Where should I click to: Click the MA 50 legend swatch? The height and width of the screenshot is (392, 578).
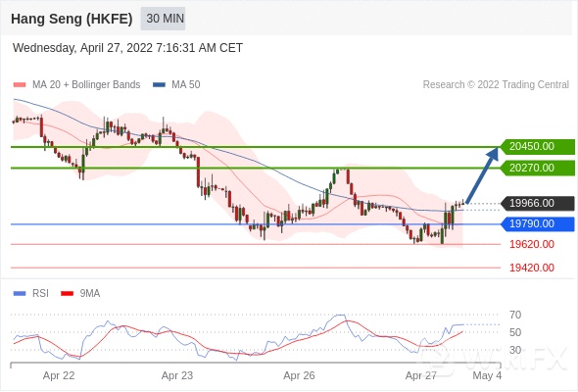pos(159,85)
